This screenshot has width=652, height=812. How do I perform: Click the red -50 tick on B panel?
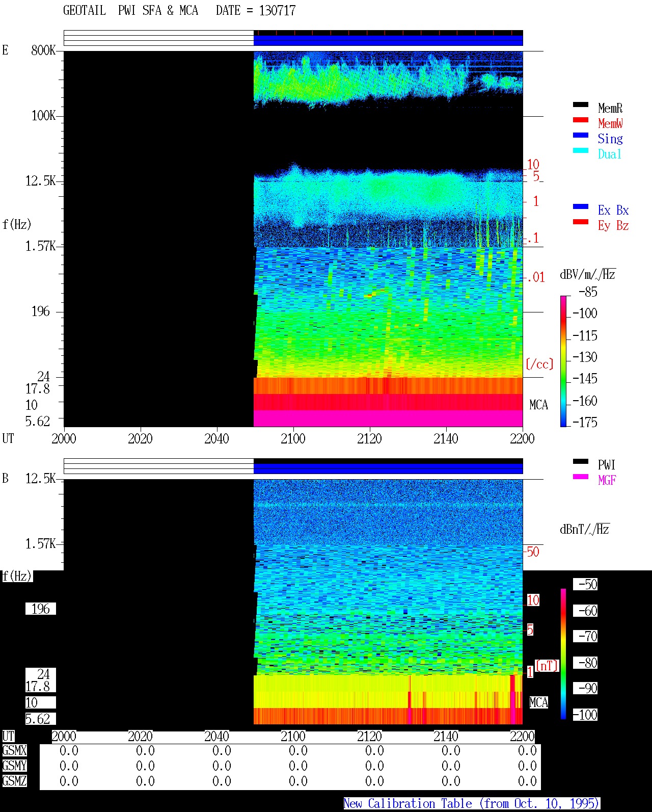(532, 552)
